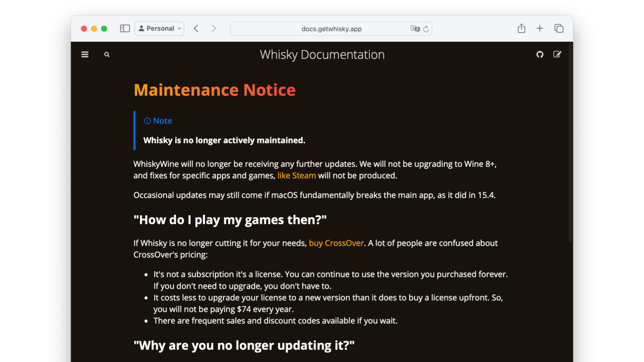Image resolution: width=644 pixels, height=362 pixels.
Task: Click the translate icon in address bar
Action: (x=415, y=29)
